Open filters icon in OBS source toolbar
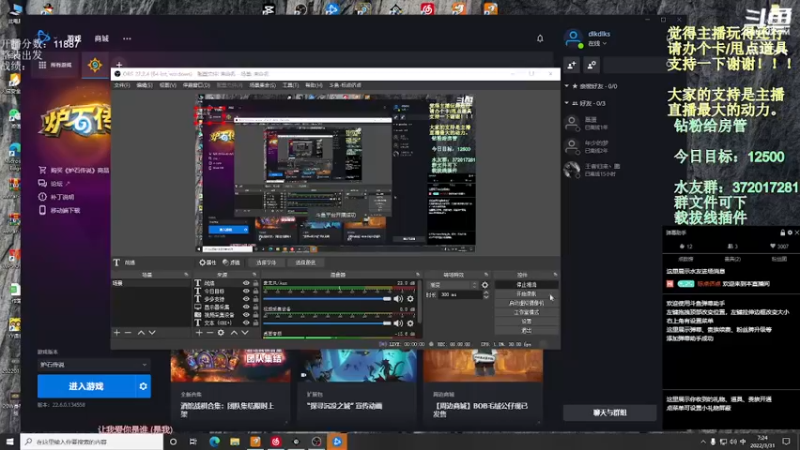Image resolution: width=800 pixels, height=450 pixels. pyautogui.click(x=226, y=262)
